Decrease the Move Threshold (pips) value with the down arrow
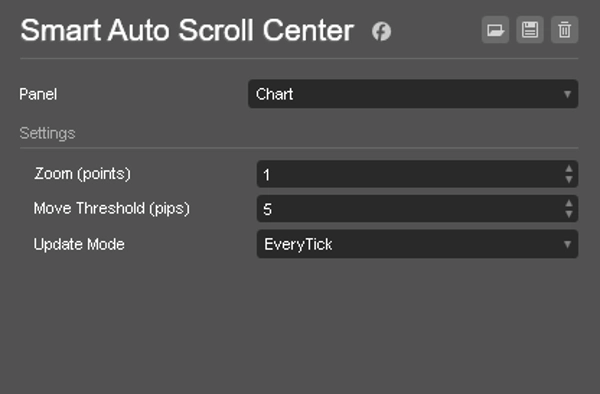600x394 pixels. click(569, 214)
